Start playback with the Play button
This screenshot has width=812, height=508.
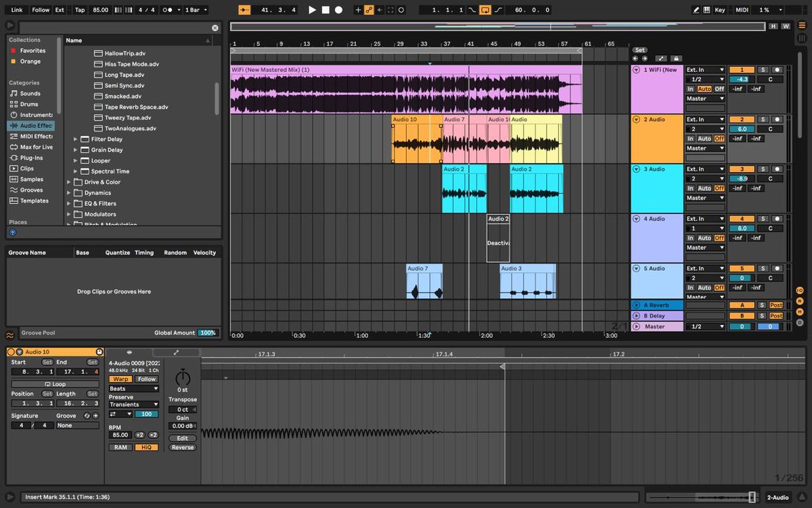point(312,10)
